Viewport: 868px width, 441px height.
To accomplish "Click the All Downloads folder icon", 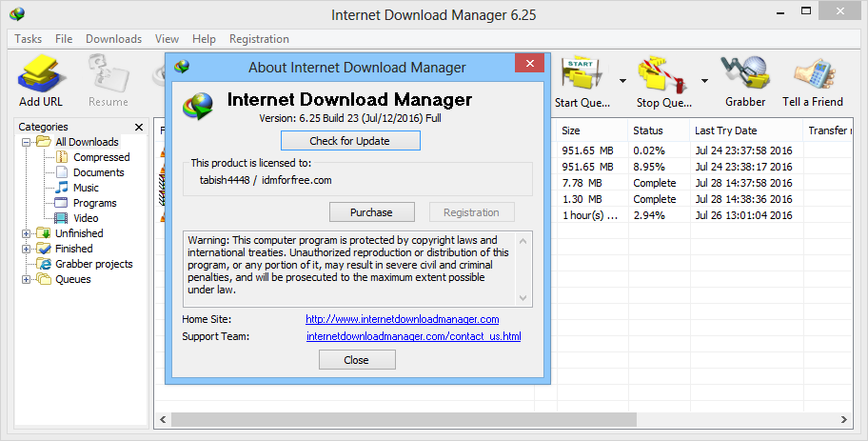I will point(44,142).
